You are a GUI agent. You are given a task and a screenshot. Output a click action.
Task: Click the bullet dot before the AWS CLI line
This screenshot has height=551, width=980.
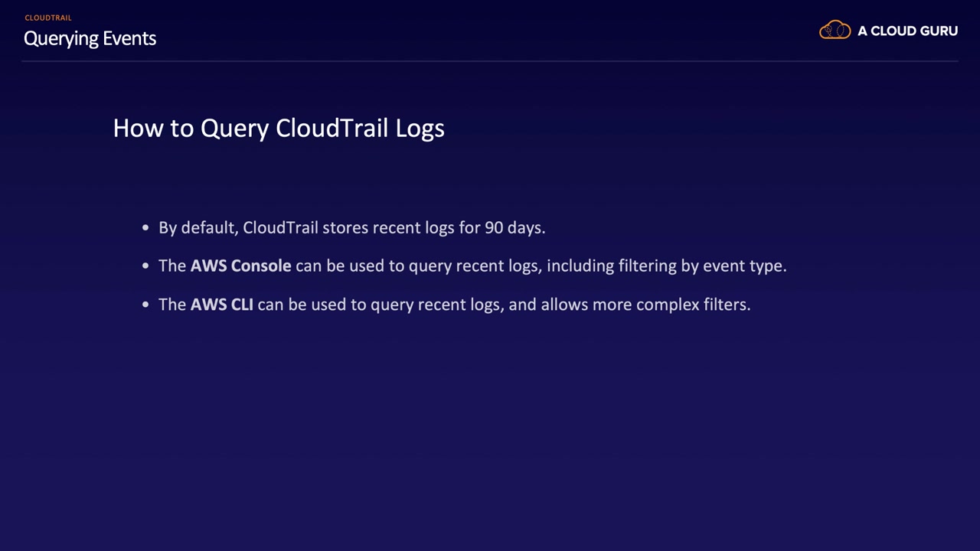click(145, 305)
